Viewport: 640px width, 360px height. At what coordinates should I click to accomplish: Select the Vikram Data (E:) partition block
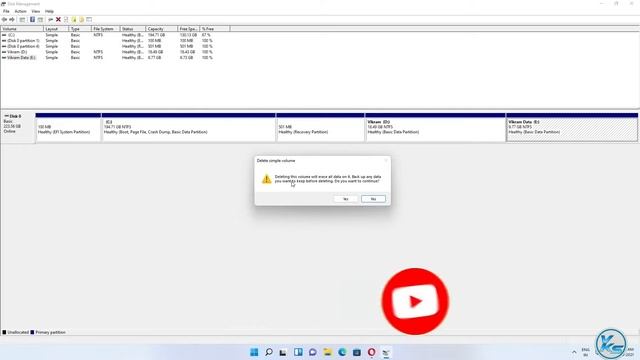[x=572, y=127]
